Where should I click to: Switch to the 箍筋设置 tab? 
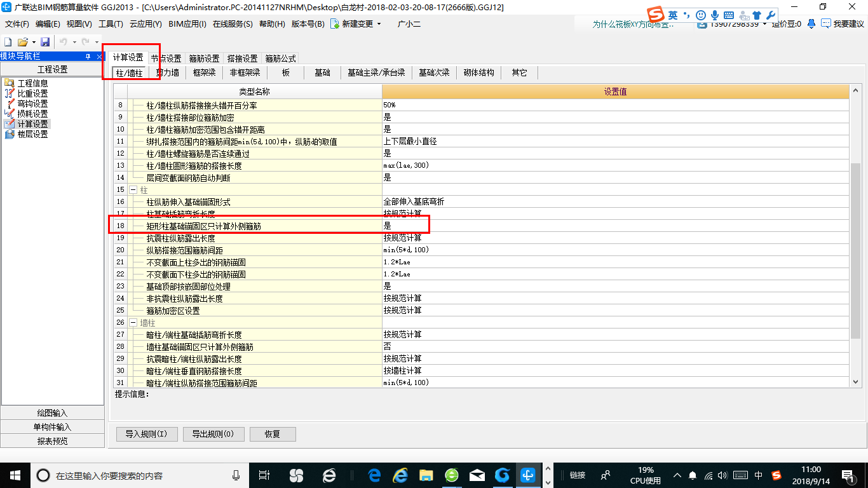pos(204,58)
